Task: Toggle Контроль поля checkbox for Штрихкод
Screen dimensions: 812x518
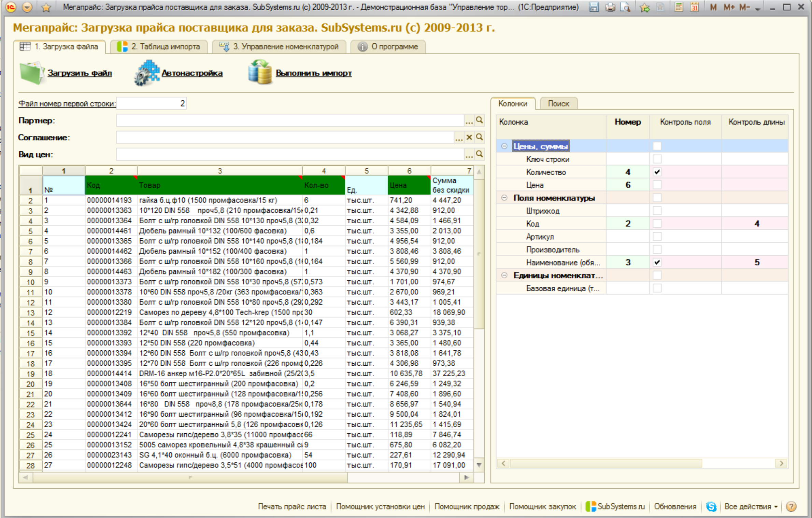Action: click(x=657, y=211)
